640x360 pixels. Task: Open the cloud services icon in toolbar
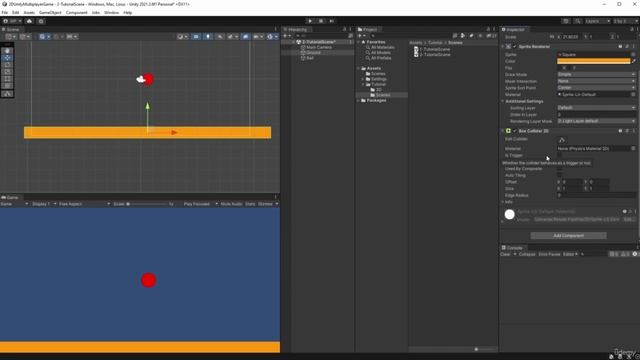coord(29,21)
